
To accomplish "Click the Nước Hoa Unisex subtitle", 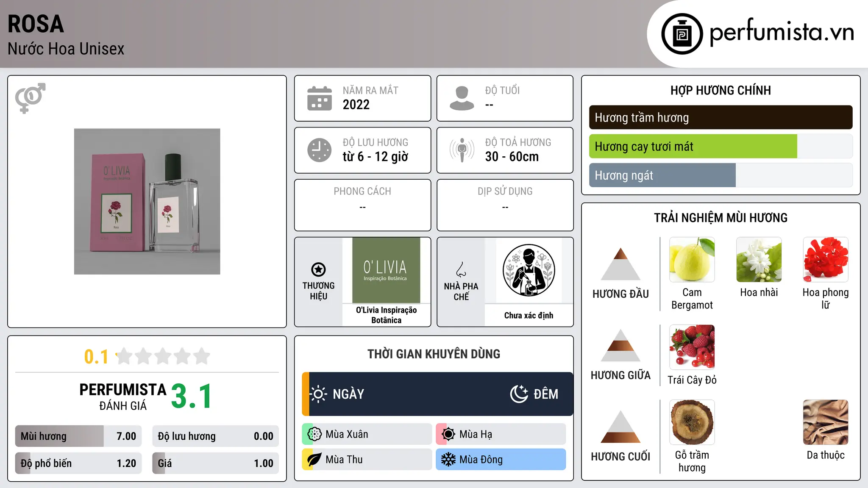I will tap(66, 49).
